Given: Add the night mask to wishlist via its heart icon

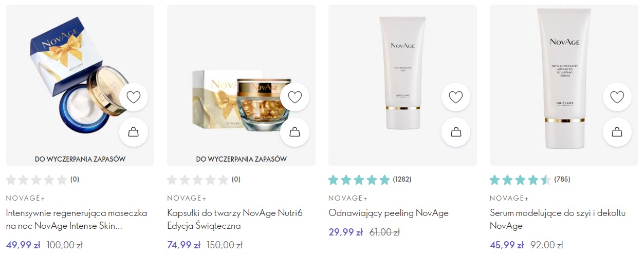Looking at the screenshot, I should (134, 97).
